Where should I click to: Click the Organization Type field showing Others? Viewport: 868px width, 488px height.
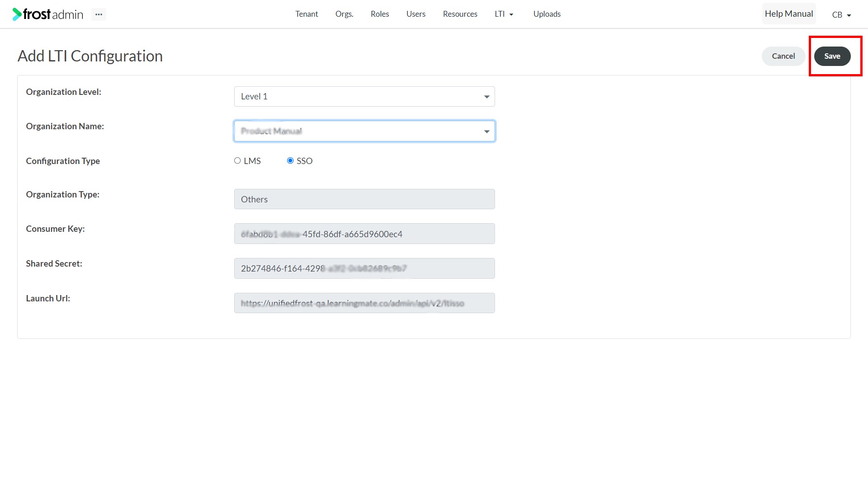364,199
